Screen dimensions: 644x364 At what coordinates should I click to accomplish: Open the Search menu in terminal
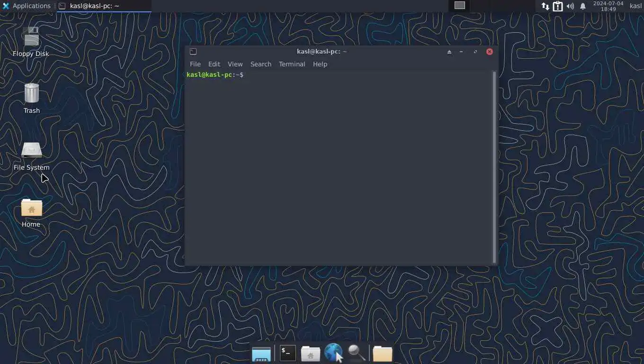(x=261, y=64)
